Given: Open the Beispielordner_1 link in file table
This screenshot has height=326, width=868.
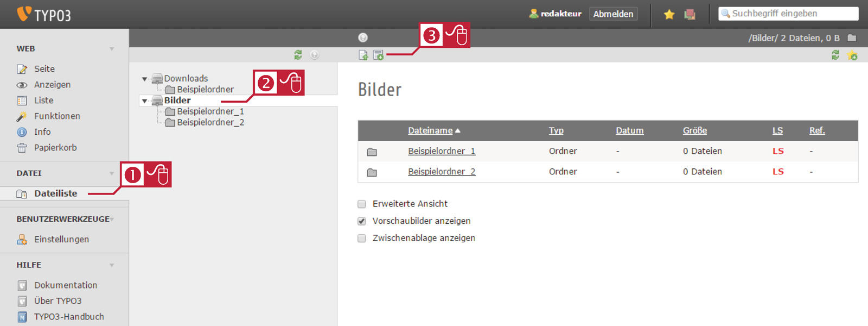Looking at the screenshot, I should (x=442, y=151).
